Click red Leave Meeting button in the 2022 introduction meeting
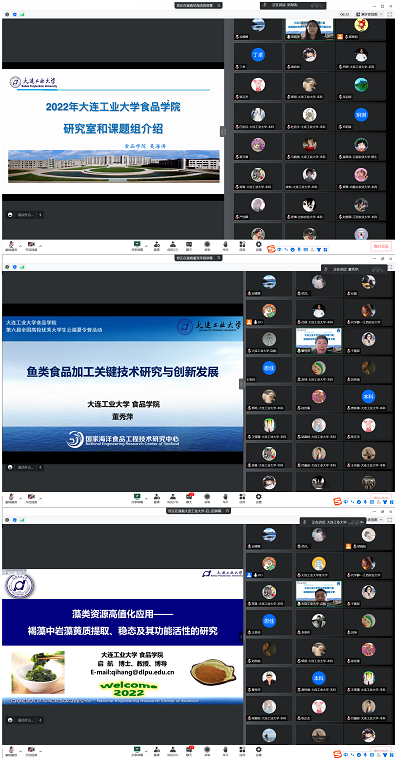This screenshot has width=397, height=760. (x=381, y=246)
